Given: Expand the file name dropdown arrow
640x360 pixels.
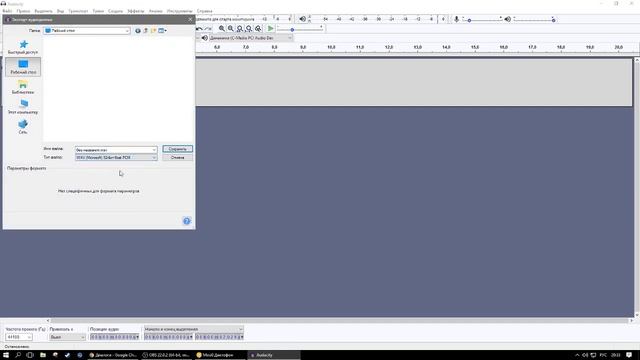Looking at the screenshot, I should click(x=154, y=150).
